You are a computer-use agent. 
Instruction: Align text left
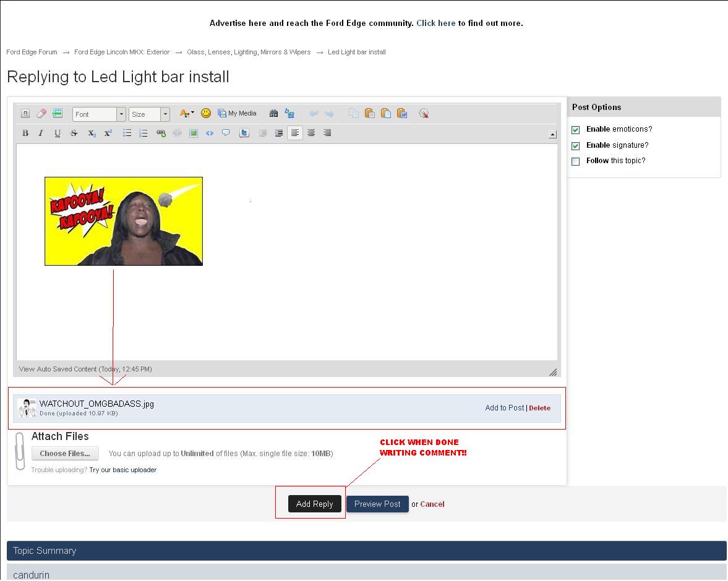click(295, 133)
